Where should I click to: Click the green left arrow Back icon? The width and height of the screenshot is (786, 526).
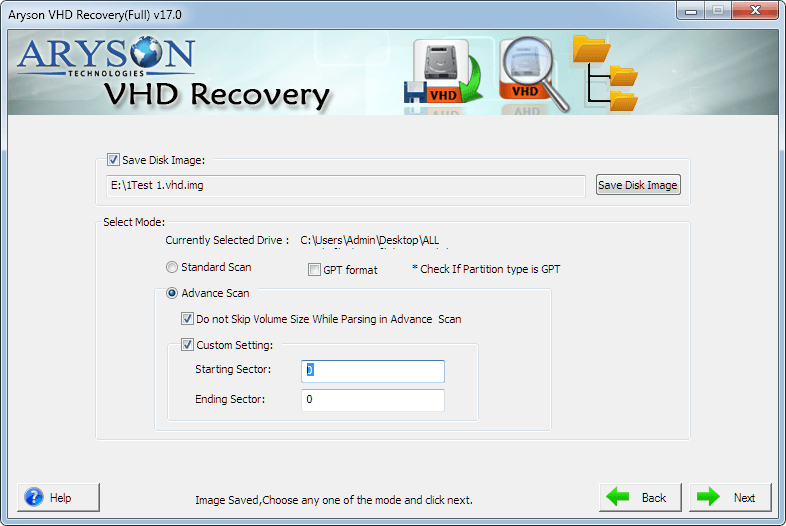(x=618, y=497)
